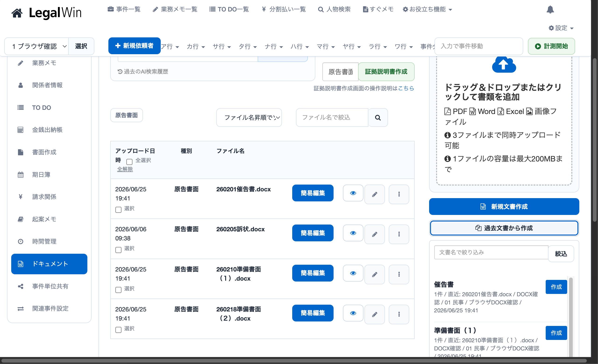The width and height of the screenshot is (598, 364).
Task: Click the 証拠説明書作成 button
Action: [x=386, y=72]
